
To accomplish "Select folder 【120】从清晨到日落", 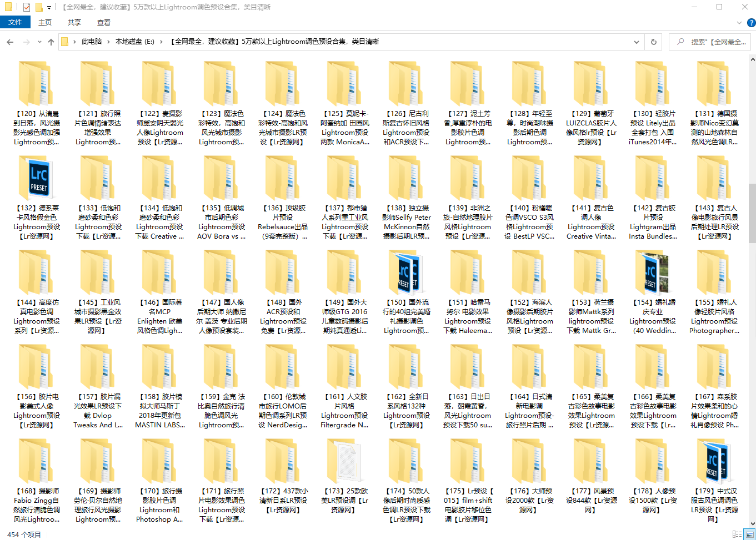I will point(37,103).
